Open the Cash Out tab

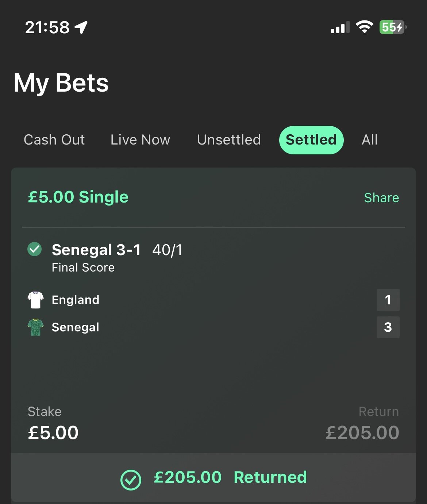pos(54,140)
